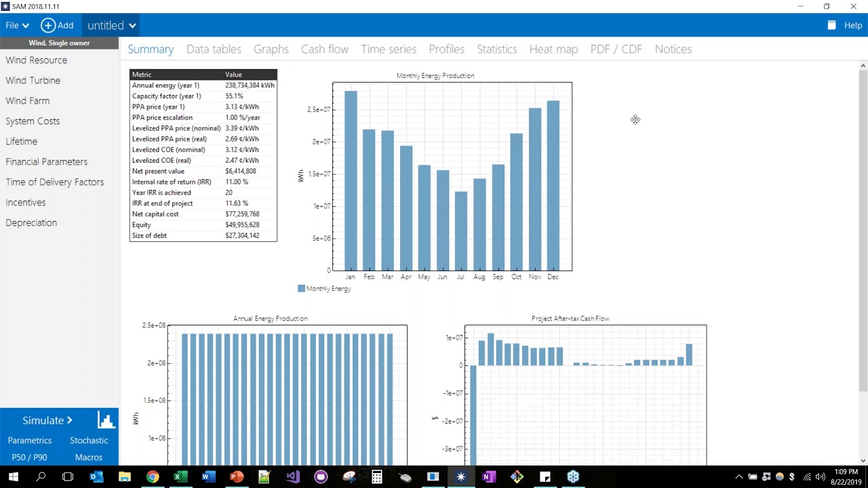
Task: Select the Internal rate of return (IRR) row
Action: click(203, 182)
